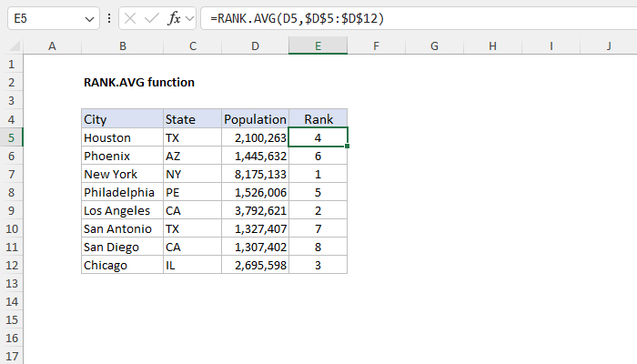Select row 3 header
This screenshot has height=364, width=637.
coord(11,101)
